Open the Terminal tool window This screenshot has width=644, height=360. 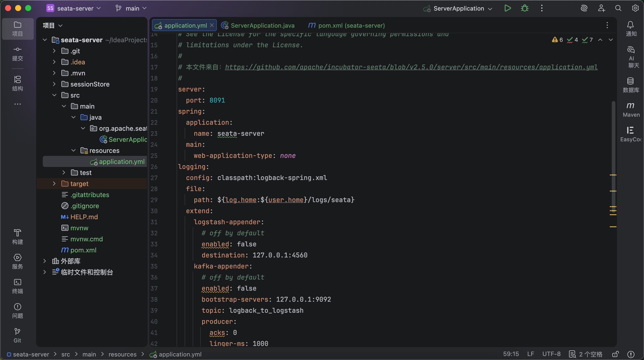17,286
